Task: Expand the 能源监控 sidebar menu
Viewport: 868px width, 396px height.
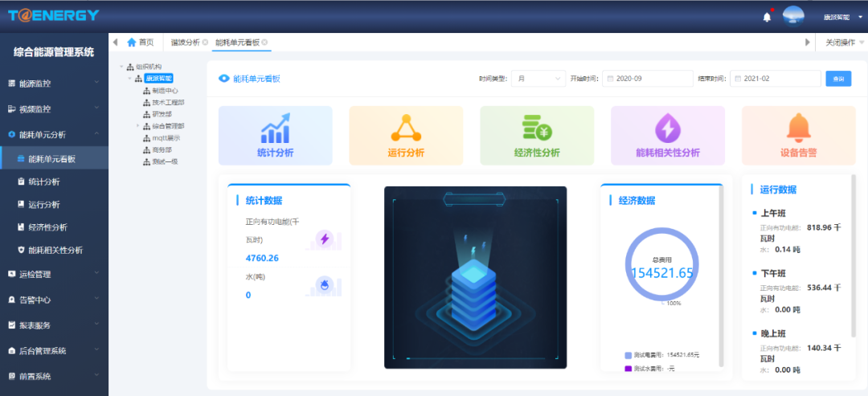Action: 55,84
